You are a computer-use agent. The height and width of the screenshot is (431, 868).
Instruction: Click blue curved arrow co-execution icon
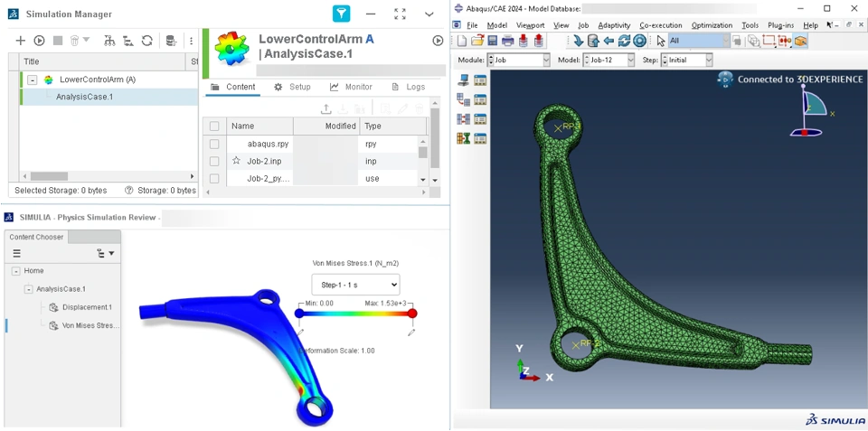pos(579,41)
